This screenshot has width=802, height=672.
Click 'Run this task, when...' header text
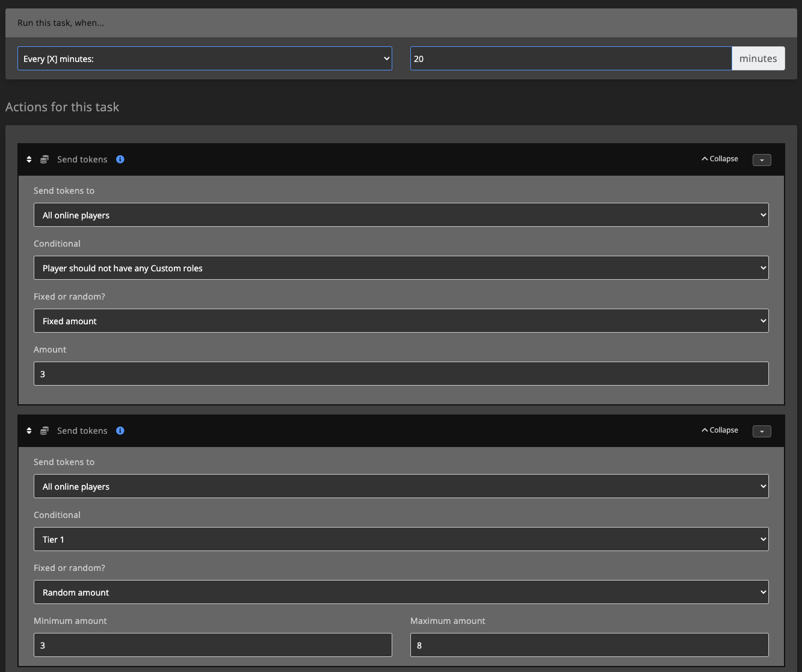(x=61, y=23)
